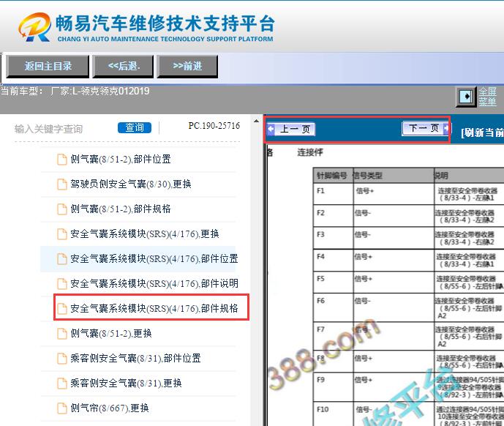Click document icon beside 侧气囊(8/51-2),部件位置

(61, 160)
